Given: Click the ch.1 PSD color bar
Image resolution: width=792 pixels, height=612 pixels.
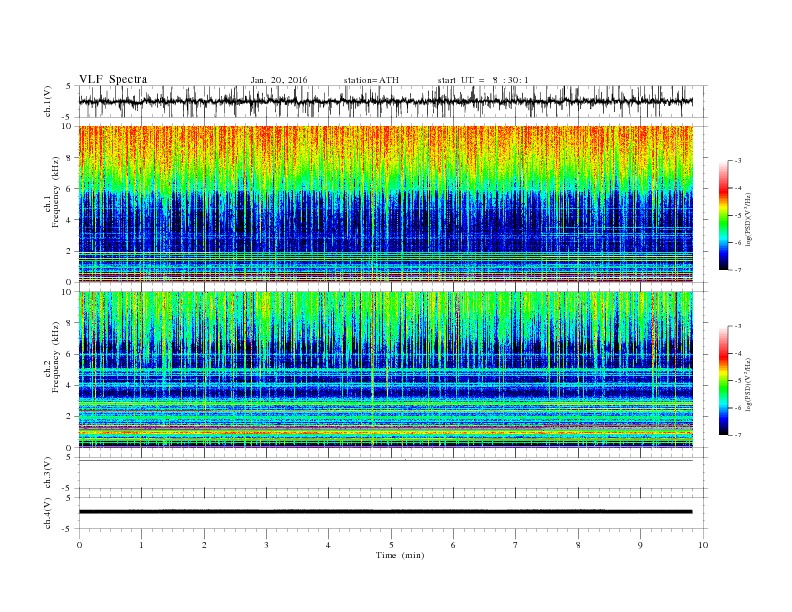Looking at the screenshot, I should pyautogui.click(x=724, y=215).
